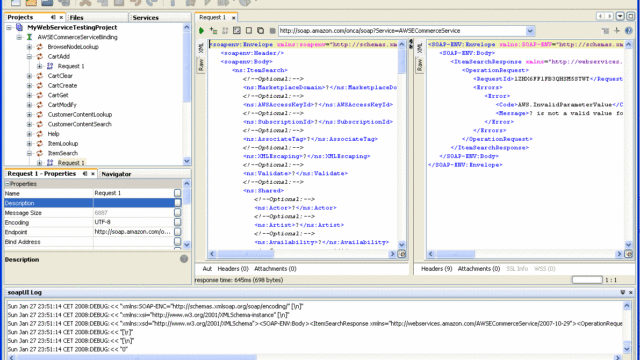
Task: Click the change editor orientation icon
Action: [605, 31]
